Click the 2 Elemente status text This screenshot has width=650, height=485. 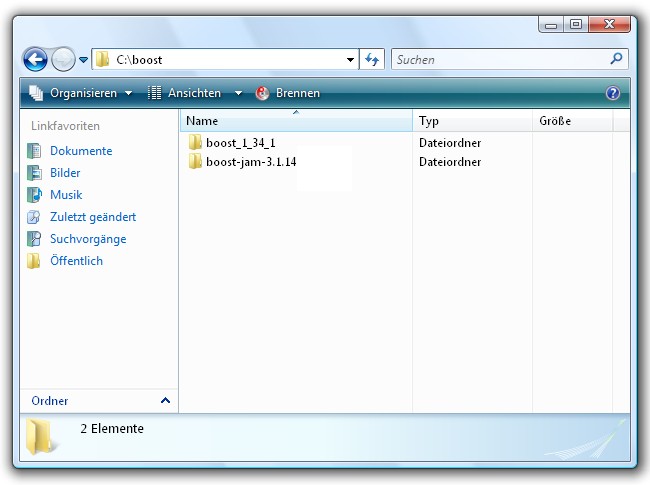pyautogui.click(x=112, y=429)
